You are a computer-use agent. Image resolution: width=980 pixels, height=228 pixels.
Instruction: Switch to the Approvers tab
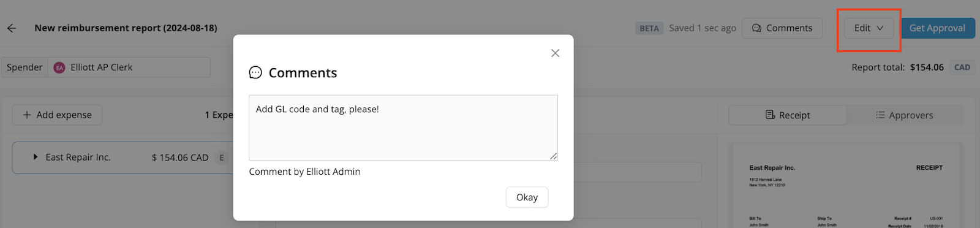905,115
